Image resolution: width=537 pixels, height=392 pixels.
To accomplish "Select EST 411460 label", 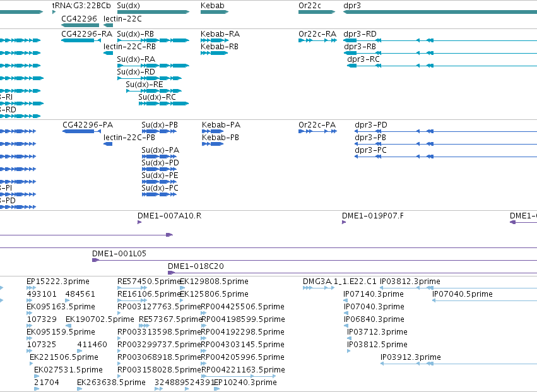I will 92,345.
